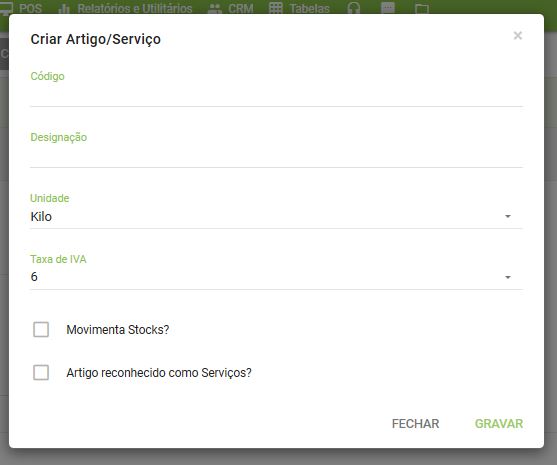Open the chat message icon
This screenshot has height=465, width=557.
388,8
